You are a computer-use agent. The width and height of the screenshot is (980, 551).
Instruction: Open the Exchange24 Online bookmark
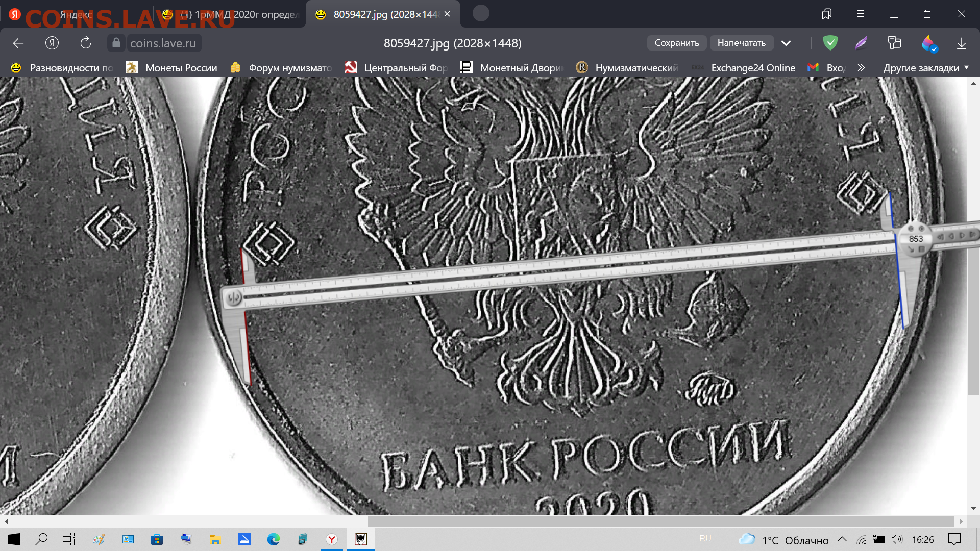tap(743, 68)
